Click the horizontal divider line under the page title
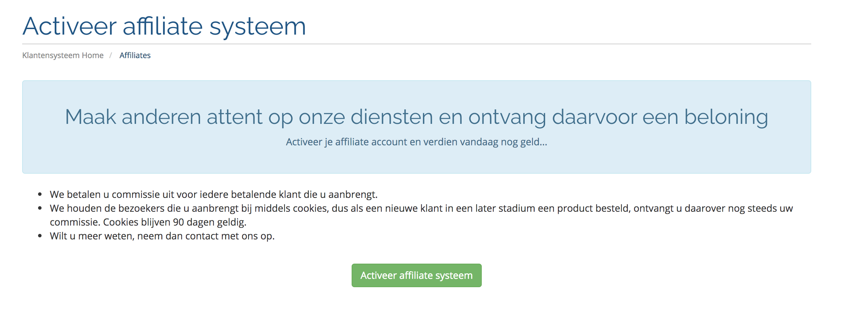 click(x=416, y=44)
